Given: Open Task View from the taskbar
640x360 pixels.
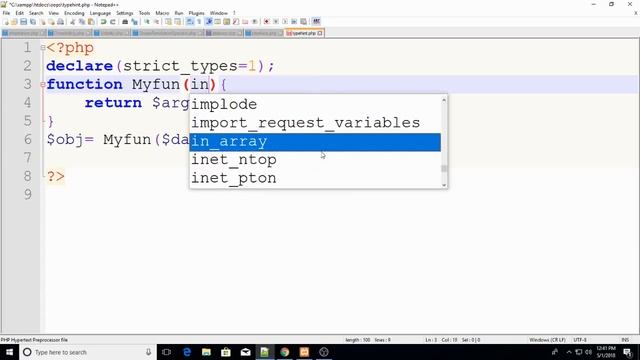Looking at the screenshot, I should pos(167,352).
